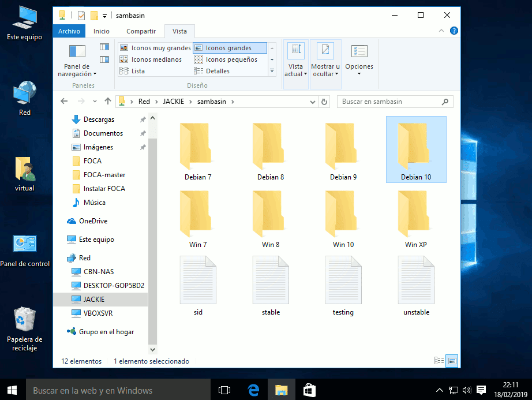Viewport: 532px width, 400px height.
Task: Click the Panel de navegación icon
Action: tap(77, 51)
